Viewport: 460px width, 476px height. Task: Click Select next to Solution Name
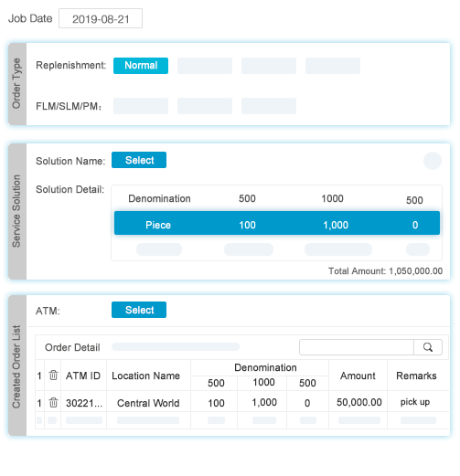(139, 160)
